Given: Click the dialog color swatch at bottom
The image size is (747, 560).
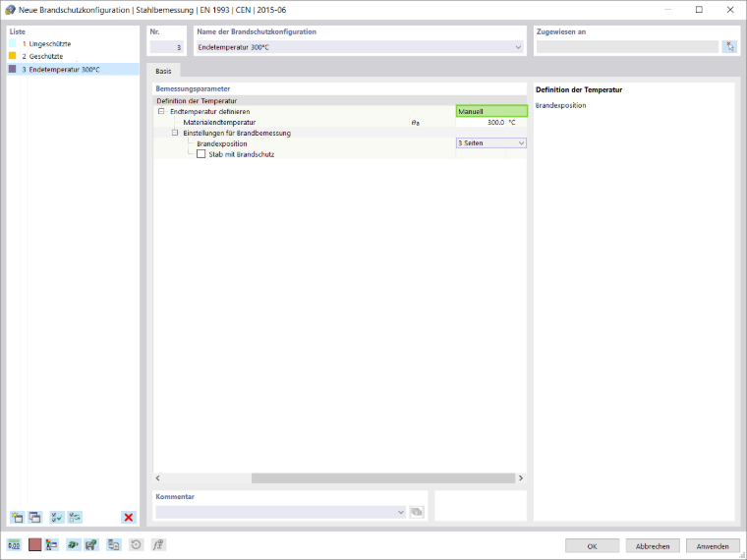Looking at the screenshot, I should click(x=34, y=544).
